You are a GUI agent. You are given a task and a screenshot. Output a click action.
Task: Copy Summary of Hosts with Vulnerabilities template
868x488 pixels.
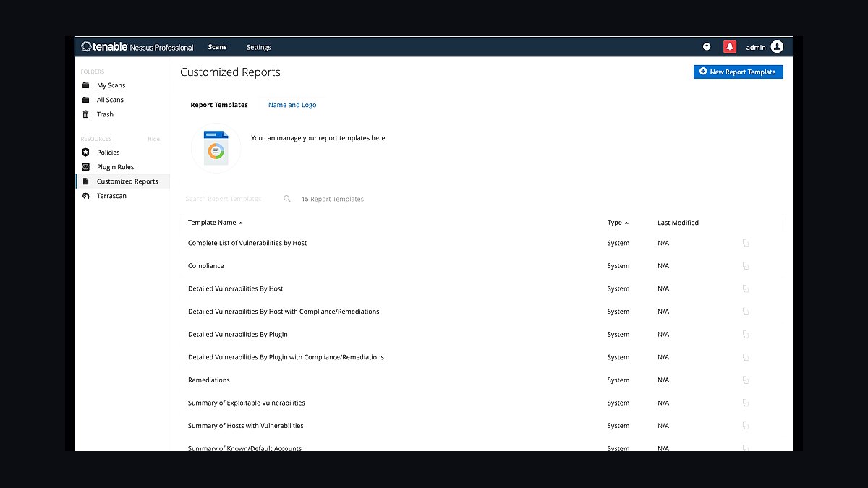(x=746, y=426)
